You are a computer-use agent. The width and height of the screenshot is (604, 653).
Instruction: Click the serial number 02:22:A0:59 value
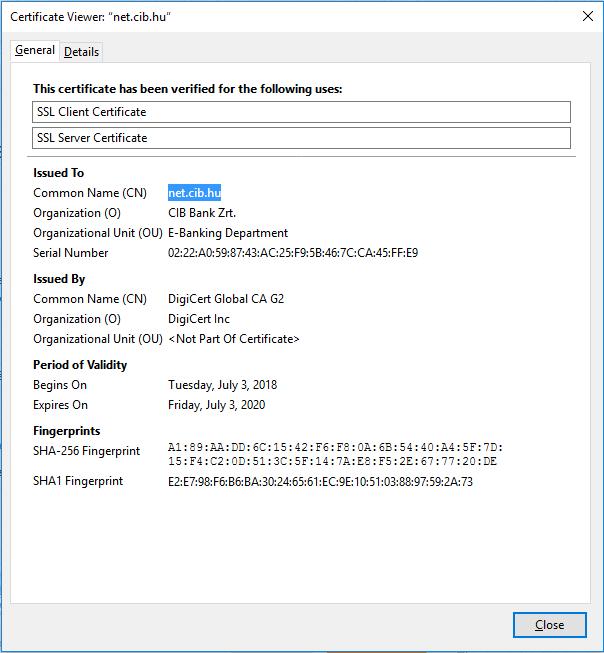click(293, 253)
